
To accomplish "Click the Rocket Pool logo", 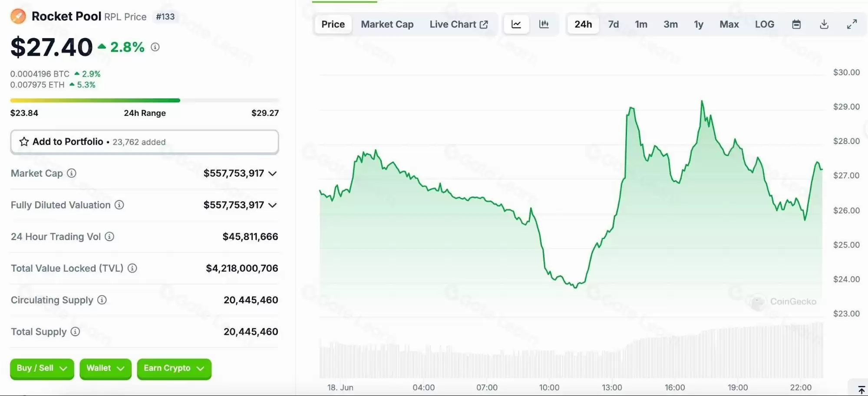I will pyautogui.click(x=18, y=16).
